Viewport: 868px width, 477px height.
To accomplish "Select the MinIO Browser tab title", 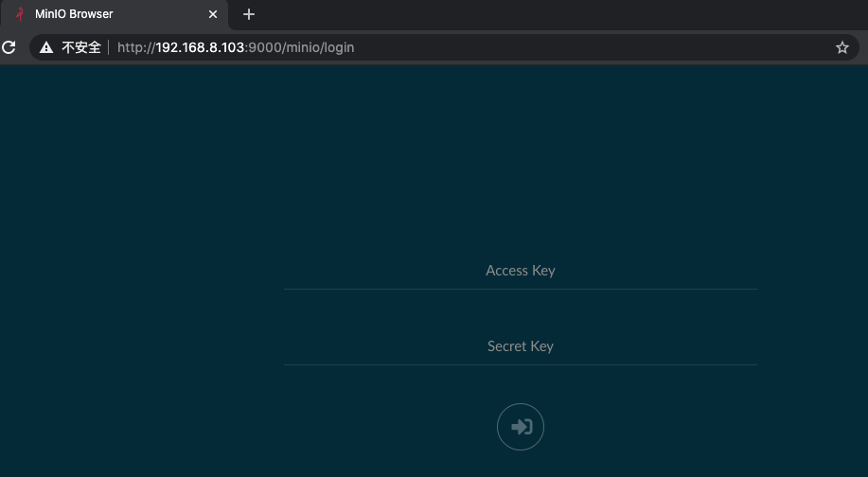I will [74, 14].
